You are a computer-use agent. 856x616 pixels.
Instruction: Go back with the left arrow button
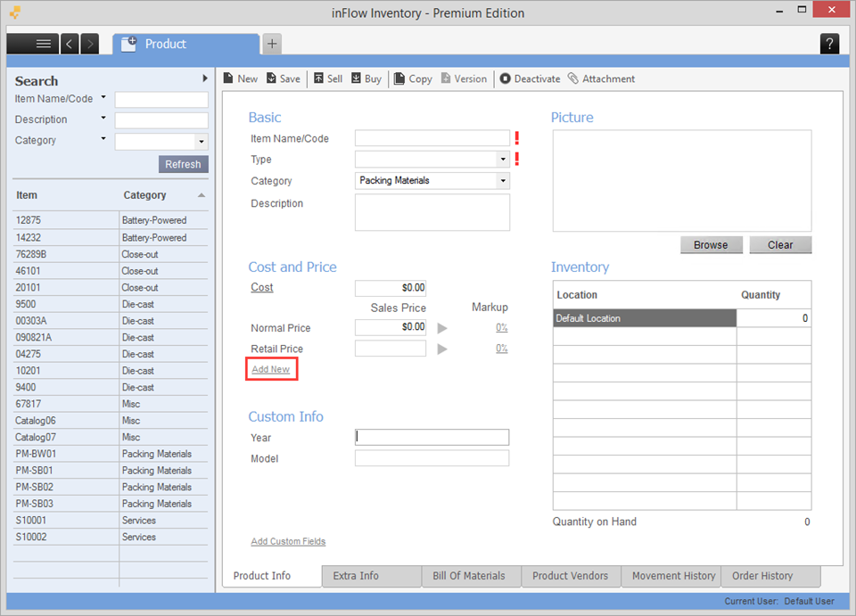(x=70, y=44)
